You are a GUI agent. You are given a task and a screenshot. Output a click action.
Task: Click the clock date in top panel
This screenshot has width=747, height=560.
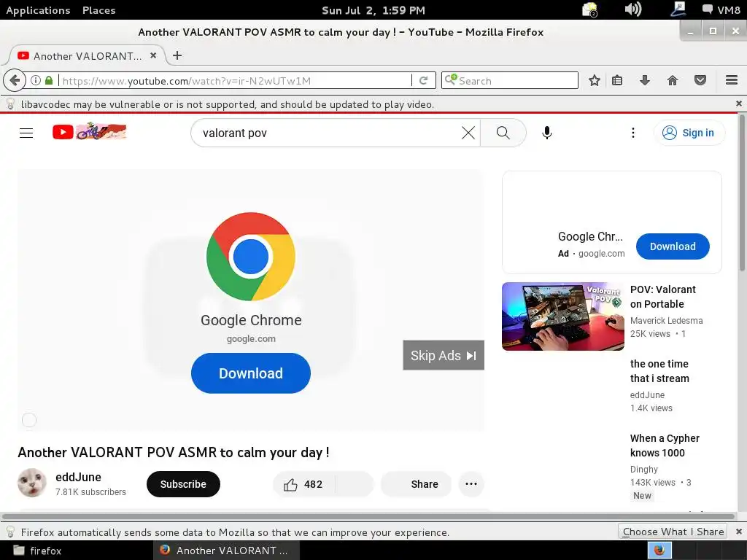(373, 10)
